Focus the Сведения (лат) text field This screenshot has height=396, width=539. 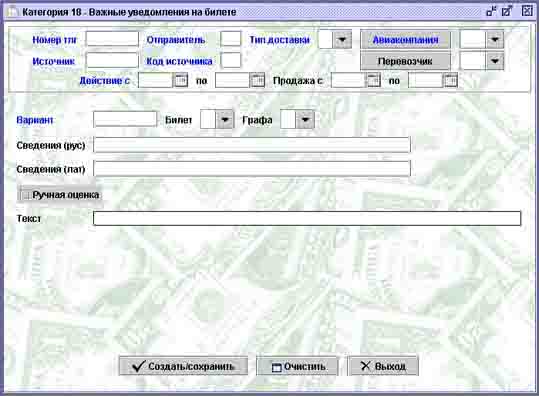pos(252,168)
